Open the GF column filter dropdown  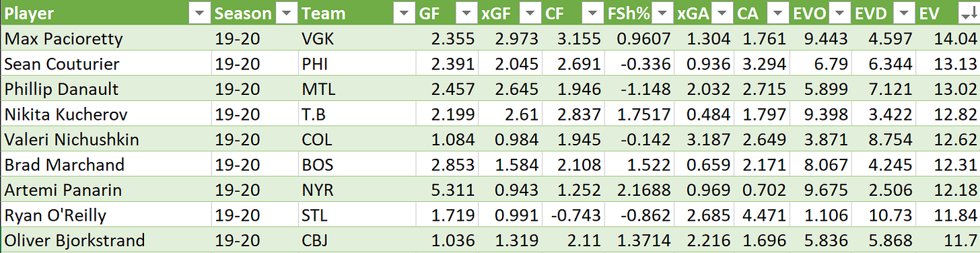(x=466, y=13)
